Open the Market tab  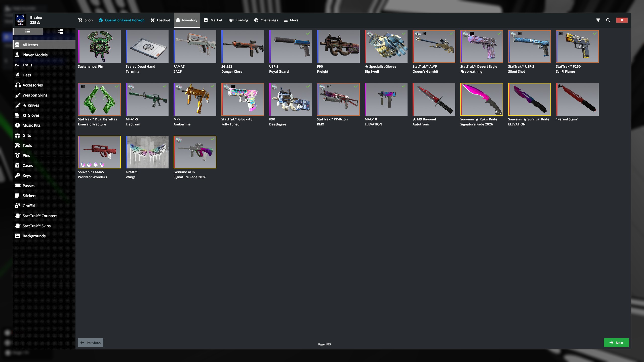[x=213, y=20]
